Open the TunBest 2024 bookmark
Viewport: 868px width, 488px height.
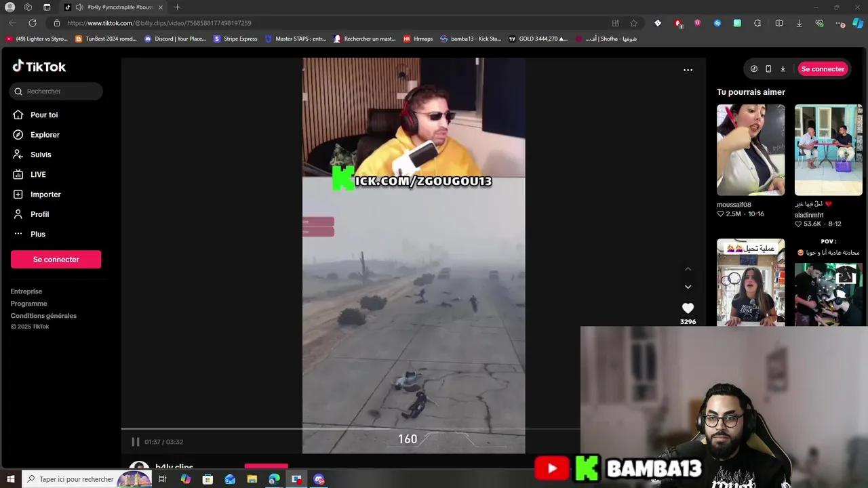tap(106, 39)
